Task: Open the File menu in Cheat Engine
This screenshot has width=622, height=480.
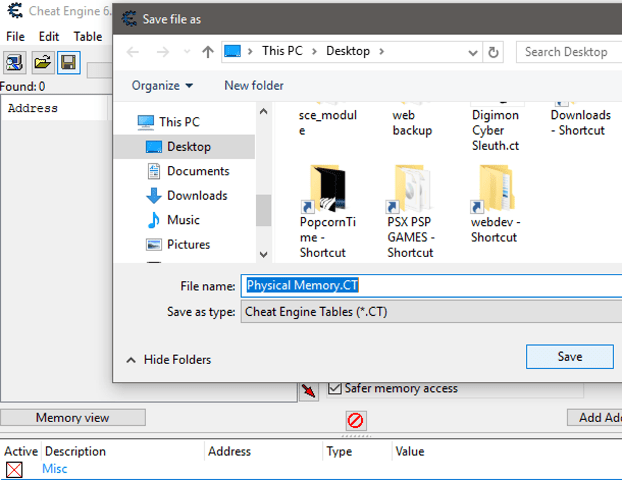Action: pyautogui.click(x=15, y=36)
